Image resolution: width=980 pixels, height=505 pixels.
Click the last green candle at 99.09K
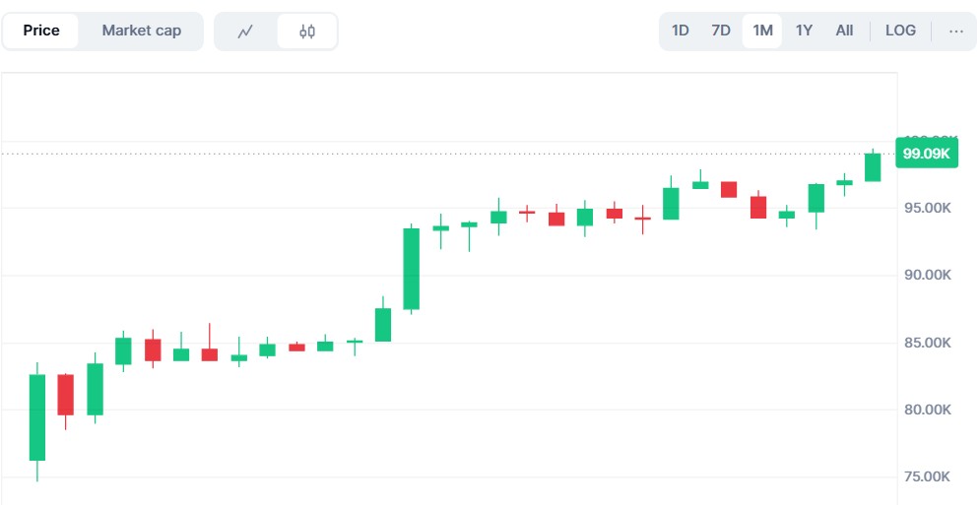[x=873, y=167]
